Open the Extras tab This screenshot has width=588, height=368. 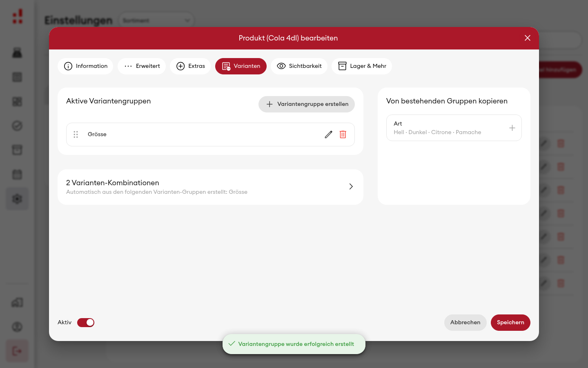point(190,66)
